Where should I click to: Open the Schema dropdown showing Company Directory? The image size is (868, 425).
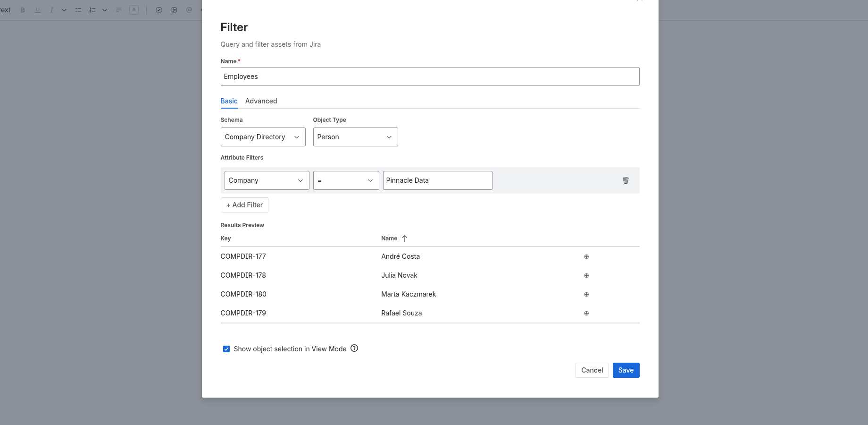[x=263, y=137]
